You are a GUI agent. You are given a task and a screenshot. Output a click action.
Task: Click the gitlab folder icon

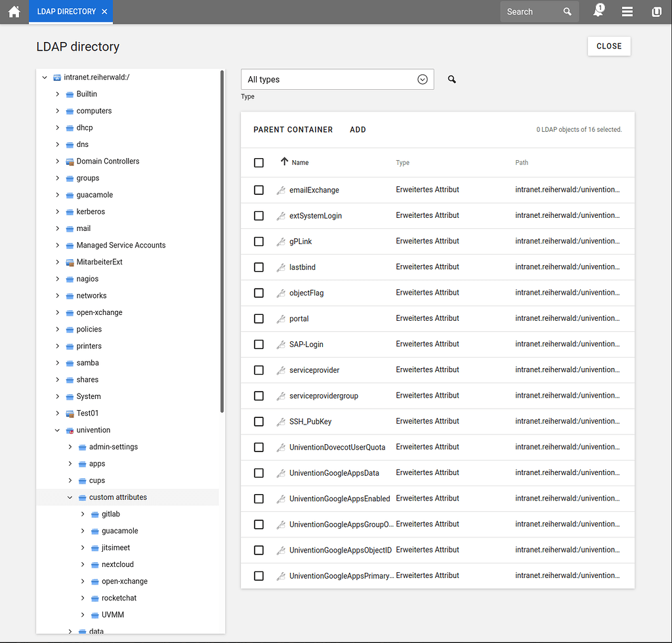94,514
